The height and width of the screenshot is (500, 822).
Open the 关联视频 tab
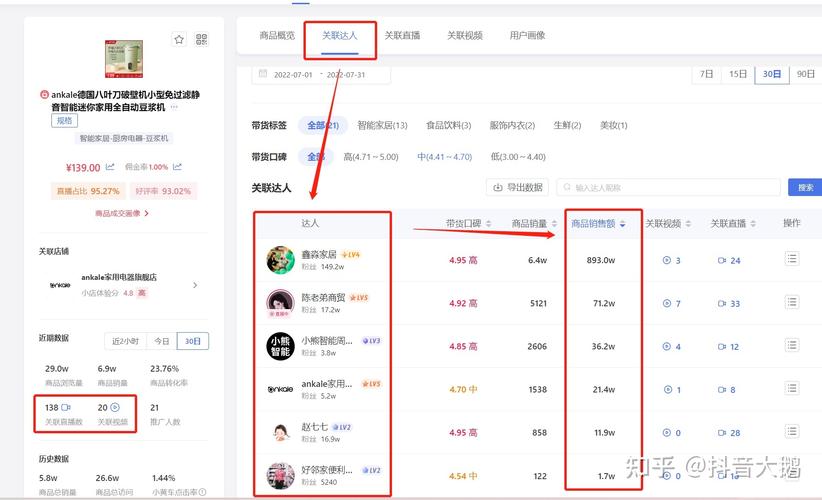pyautogui.click(x=464, y=36)
